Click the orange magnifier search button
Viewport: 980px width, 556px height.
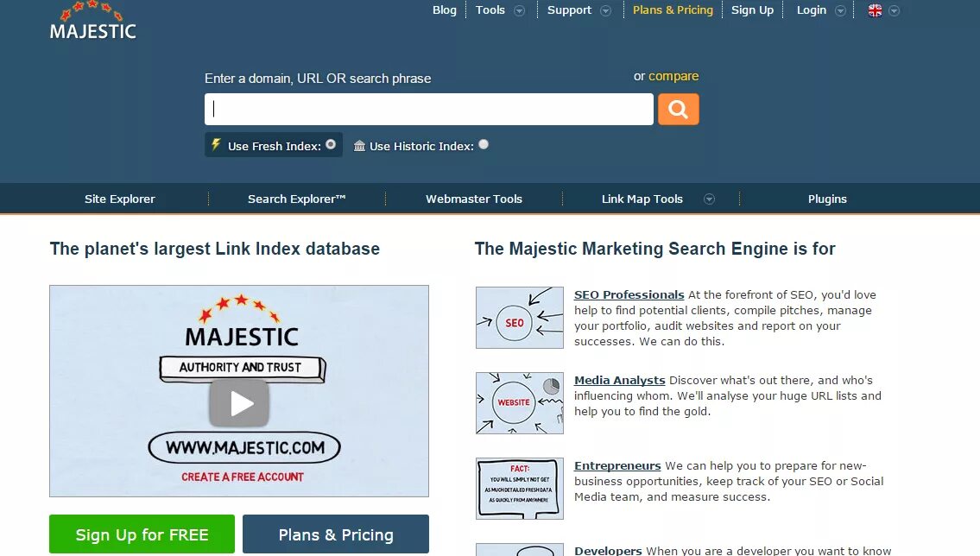pyautogui.click(x=678, y=110)
